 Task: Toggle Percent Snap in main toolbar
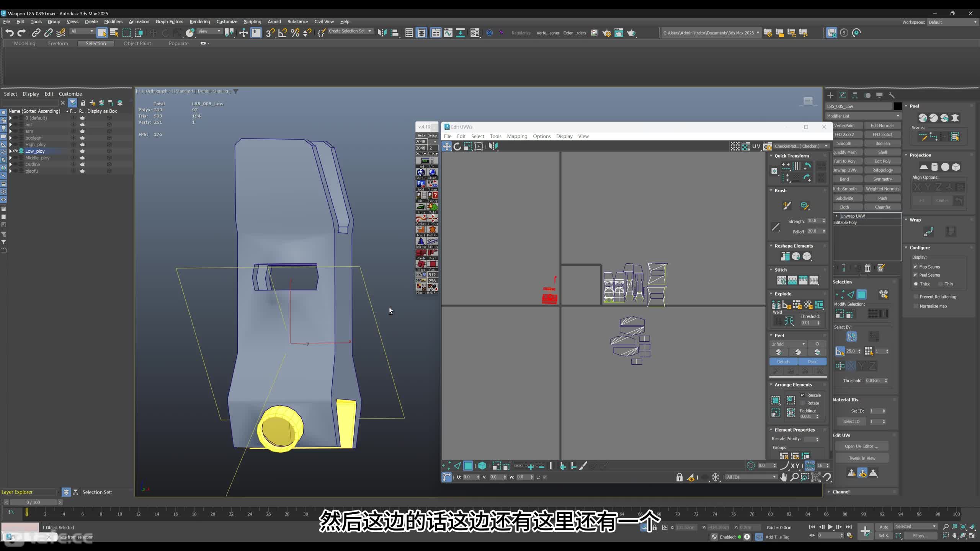coord(295,33)
